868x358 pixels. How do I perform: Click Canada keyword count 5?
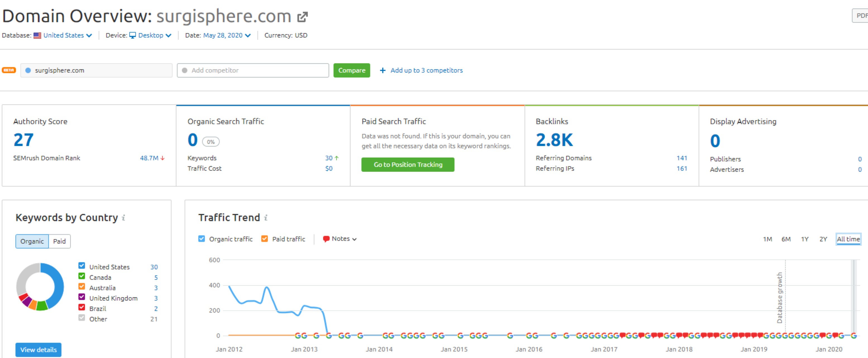point(156,278)
